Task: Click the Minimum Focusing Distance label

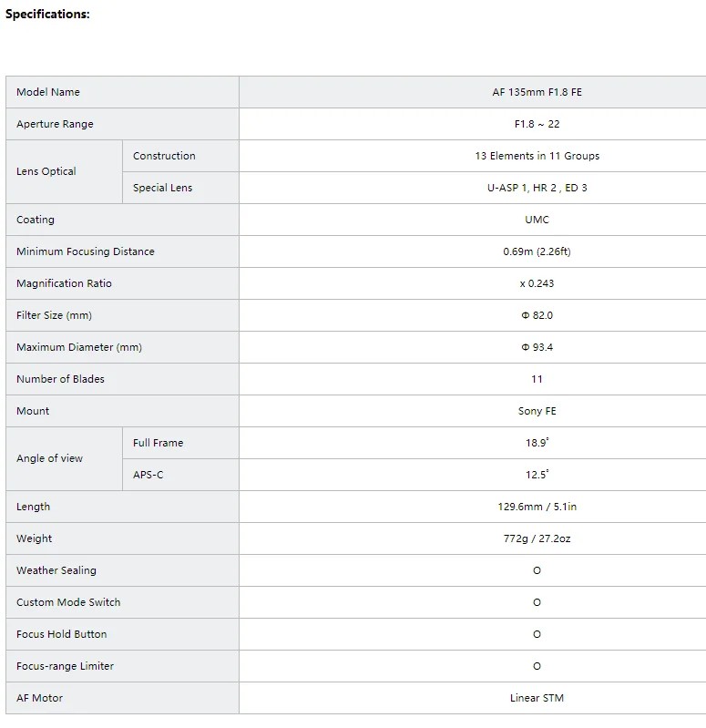Action: coord(86,251)
